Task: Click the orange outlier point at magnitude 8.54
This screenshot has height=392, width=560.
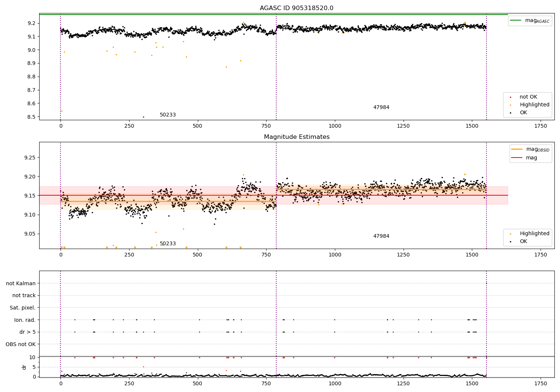Action: (62, 111)
